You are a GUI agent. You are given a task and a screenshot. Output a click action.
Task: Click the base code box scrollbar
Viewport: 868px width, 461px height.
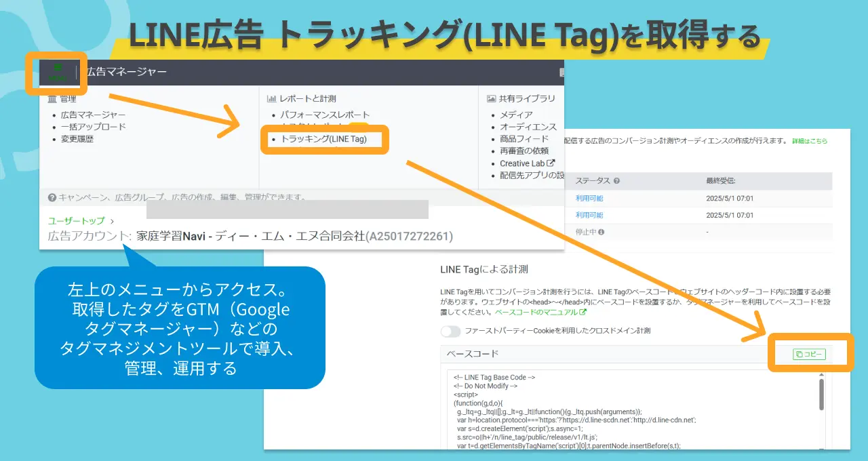coord(821,394)
